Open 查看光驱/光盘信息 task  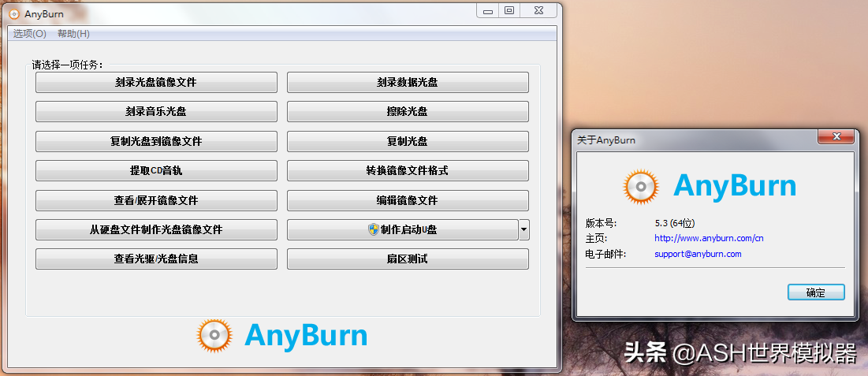pos(156,259)
